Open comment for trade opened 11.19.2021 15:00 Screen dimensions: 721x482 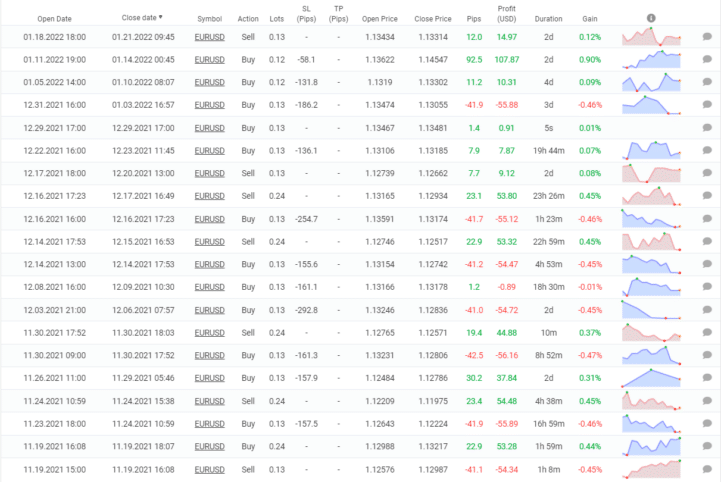coord(707,469)
